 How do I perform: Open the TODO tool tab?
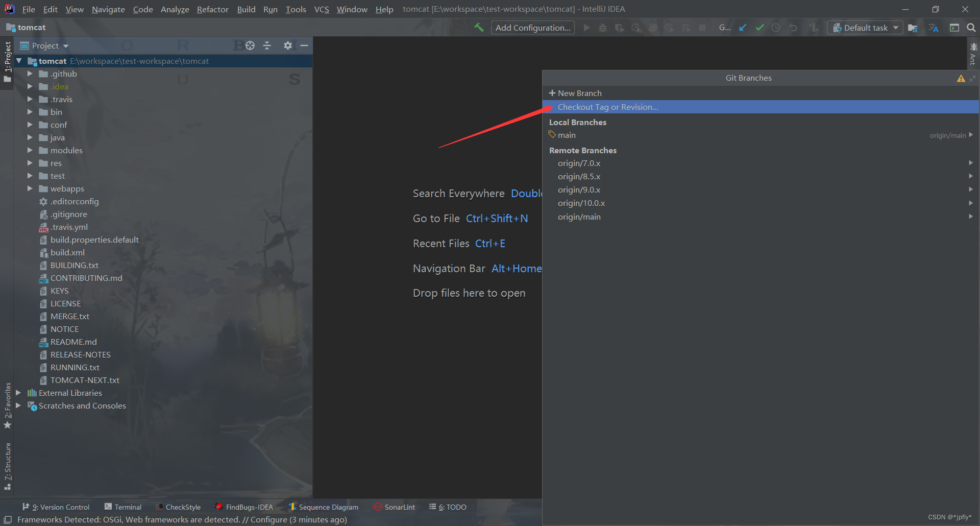(x=448, y=507)
